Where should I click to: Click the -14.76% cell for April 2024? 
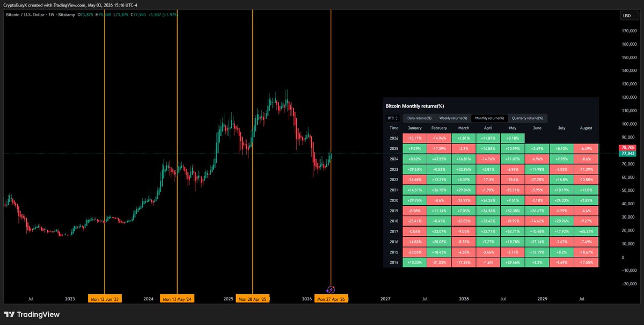click(488, 159)
